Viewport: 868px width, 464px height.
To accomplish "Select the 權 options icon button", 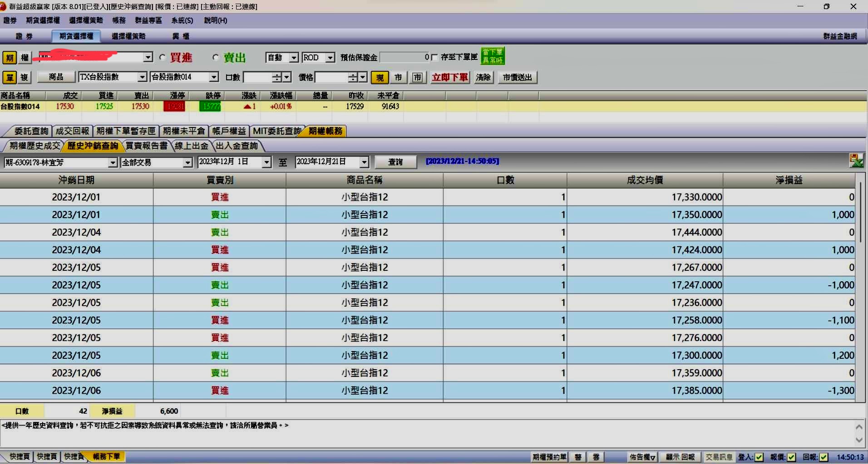I will coord(25,58).
